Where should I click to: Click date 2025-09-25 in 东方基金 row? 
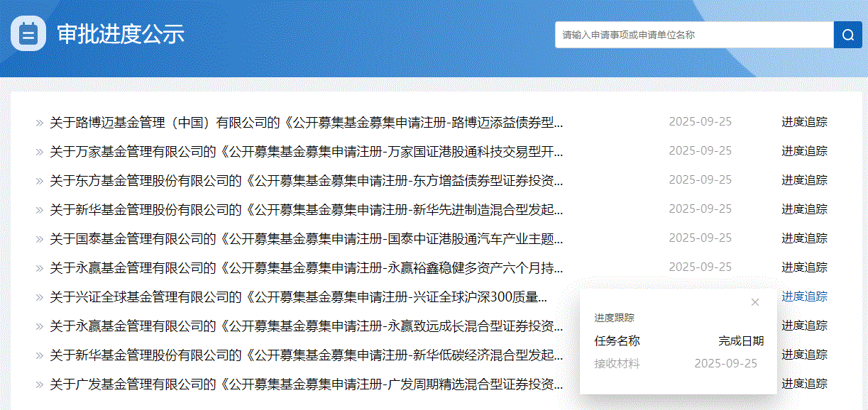tap(700, 179)
